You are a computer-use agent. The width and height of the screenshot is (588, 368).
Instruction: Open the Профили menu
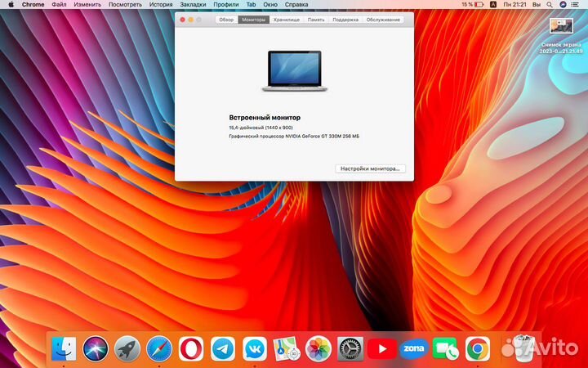pos(226,5)
